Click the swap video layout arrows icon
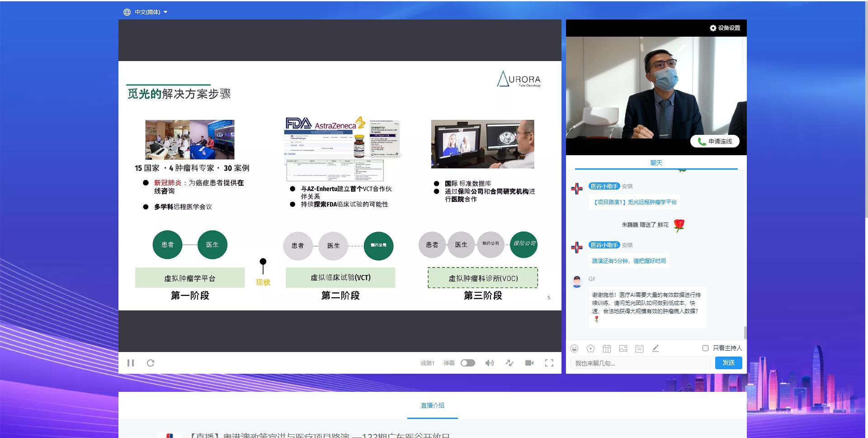868x438 pixels. (x=509, y=363)
